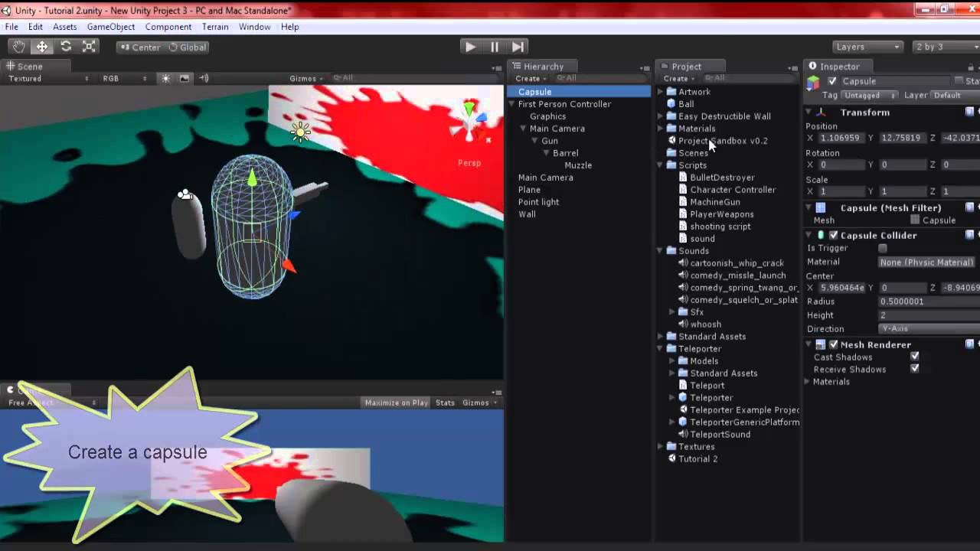The width and height of the screenshot is (980, 551).
Task: Click the BulletDestroyer script icon
Action: (x=684, y=178)
